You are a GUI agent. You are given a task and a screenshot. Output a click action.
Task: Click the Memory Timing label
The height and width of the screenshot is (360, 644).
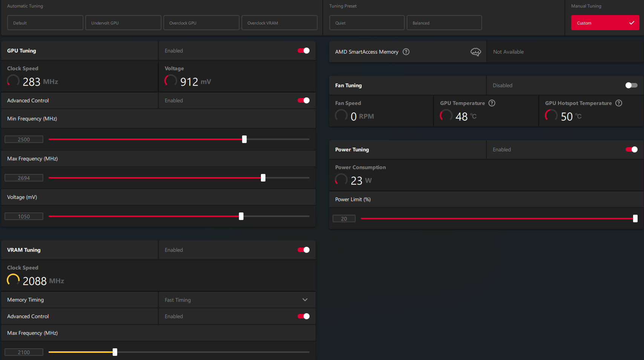click(x=25, y=300)
